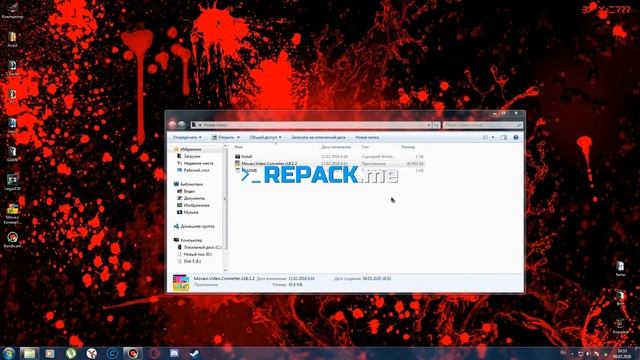The width and height of the screenshot is (640, 360).
Task: Expand the Открыть dropdown arrow
Action: [238, 138]
